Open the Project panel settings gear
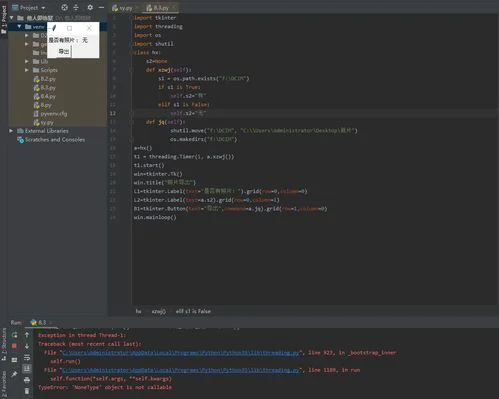Screen dimensions: 499x399 coord(90,7)
